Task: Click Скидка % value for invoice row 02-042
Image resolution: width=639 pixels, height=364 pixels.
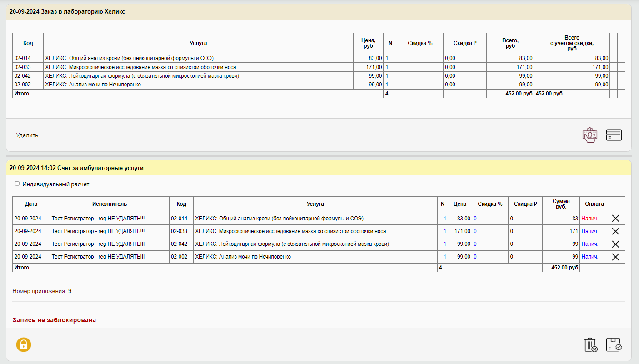Action: click(x=475, y=244)
